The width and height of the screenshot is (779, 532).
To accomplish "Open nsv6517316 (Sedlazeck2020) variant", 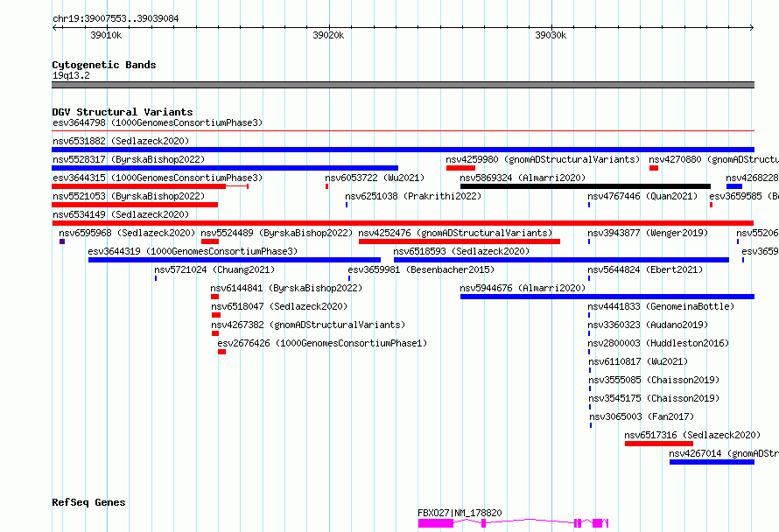I will pyautogui.click(x=692, y=435).
